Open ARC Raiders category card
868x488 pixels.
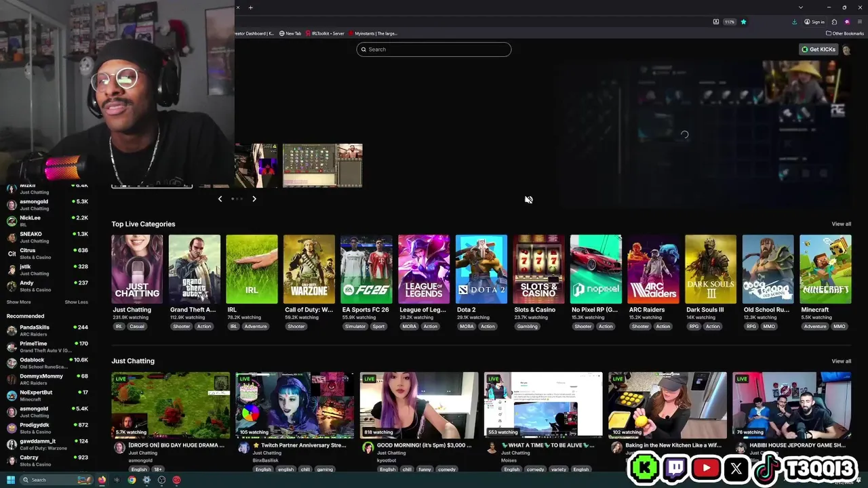(653, 269)
